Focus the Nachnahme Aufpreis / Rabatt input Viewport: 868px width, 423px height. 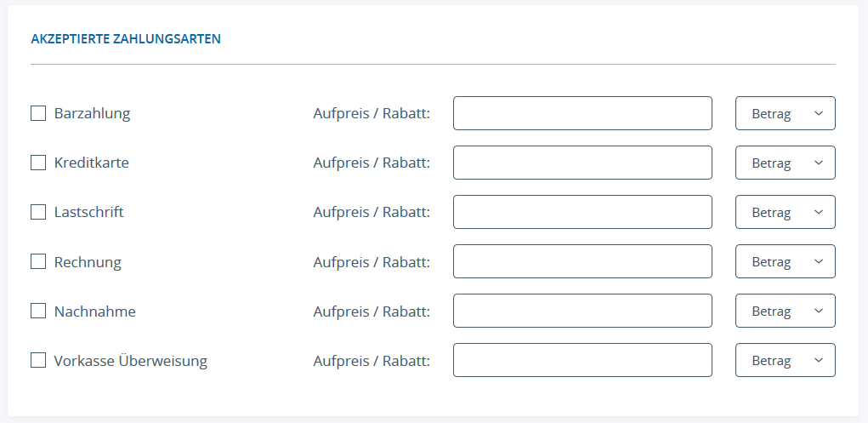click(582, 311)
